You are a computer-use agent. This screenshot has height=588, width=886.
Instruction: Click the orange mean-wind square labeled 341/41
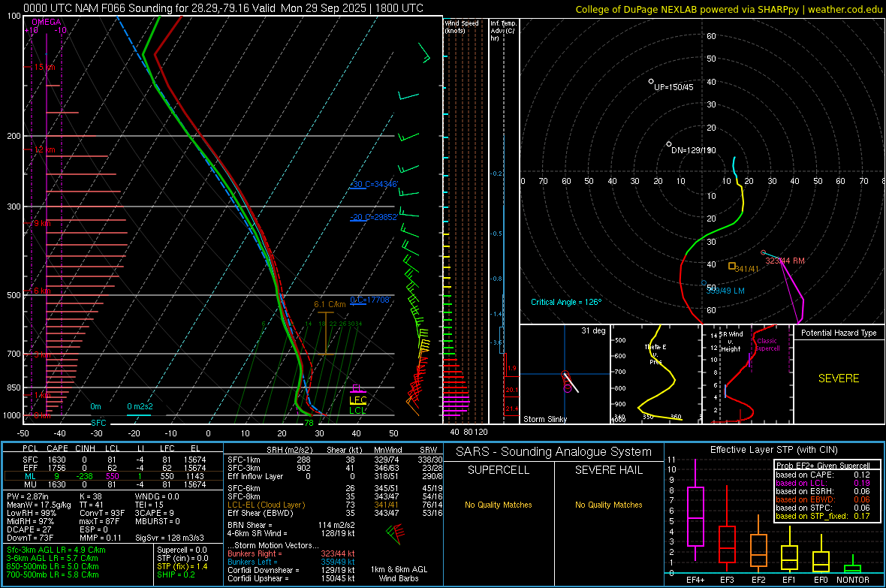coord(732,266)
